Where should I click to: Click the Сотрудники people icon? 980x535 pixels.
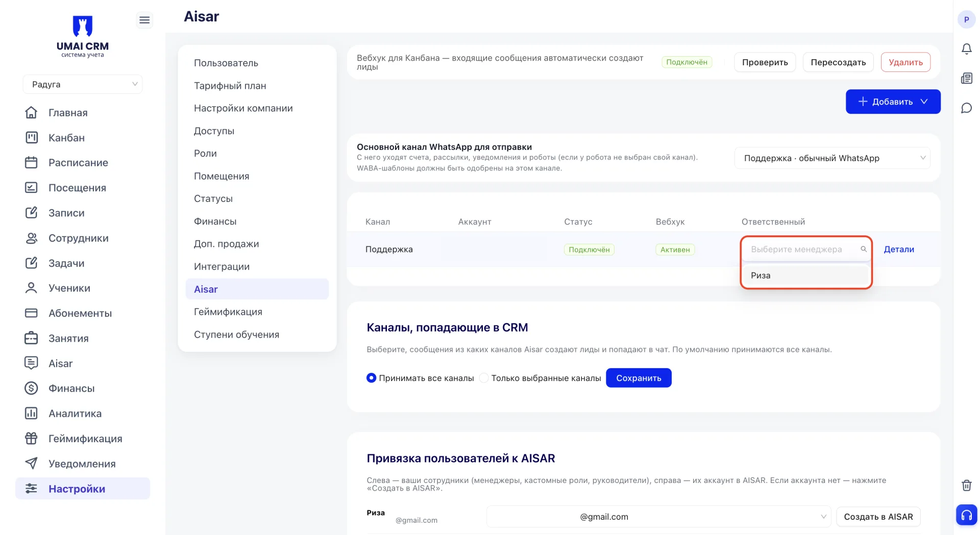tap(31, 238)
